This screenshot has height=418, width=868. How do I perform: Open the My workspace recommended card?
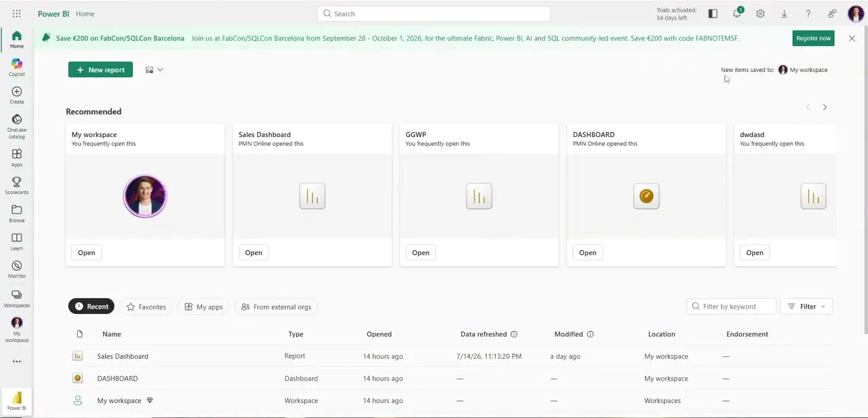(86, 252)
